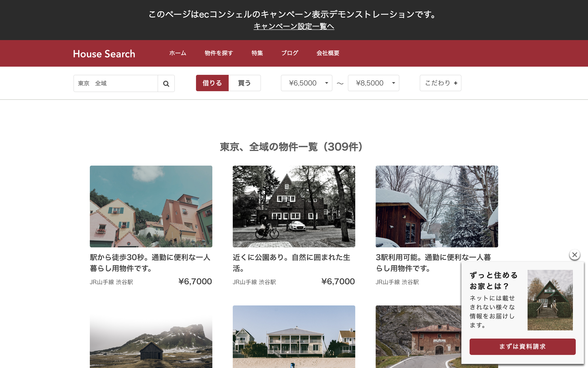
Task: Open the snowy red cabin listing photo
Action: pyautogui.click(x=437, y=206)
